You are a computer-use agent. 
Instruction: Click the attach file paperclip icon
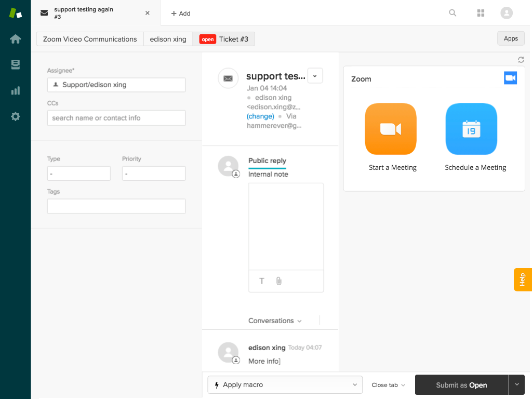tap(279, 281)
